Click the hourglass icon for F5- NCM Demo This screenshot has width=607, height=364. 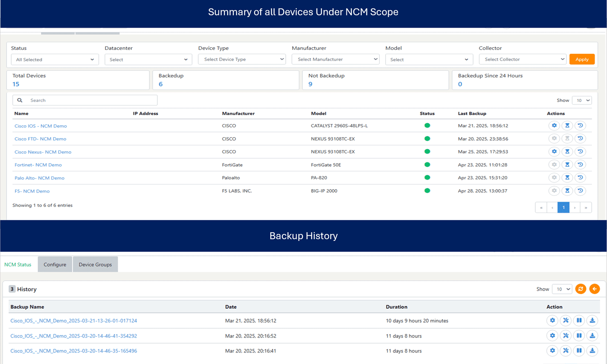(x=567, y=191)
